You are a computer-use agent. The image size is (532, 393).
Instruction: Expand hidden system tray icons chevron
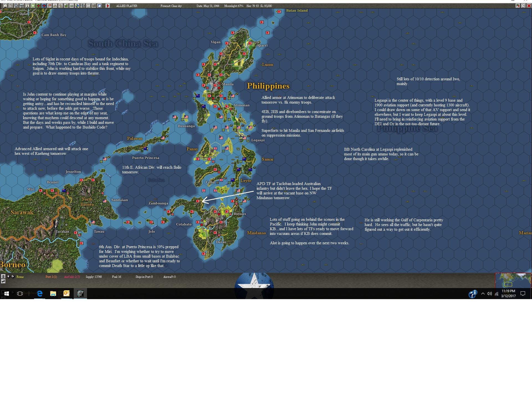click(483, 294)
